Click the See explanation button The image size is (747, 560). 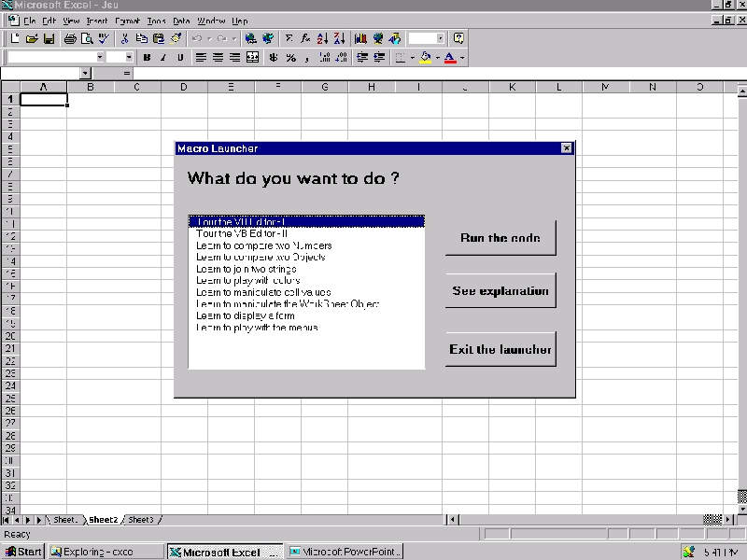point(500,290)
